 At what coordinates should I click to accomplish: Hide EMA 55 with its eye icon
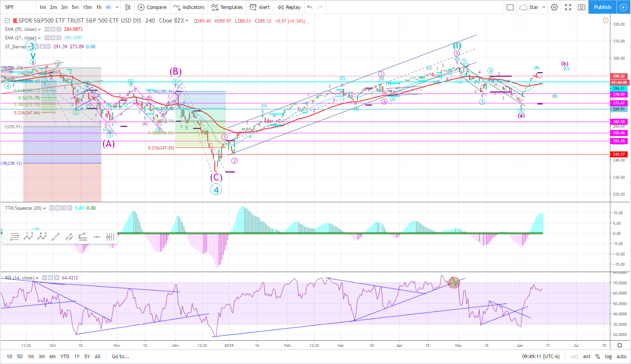47,29
